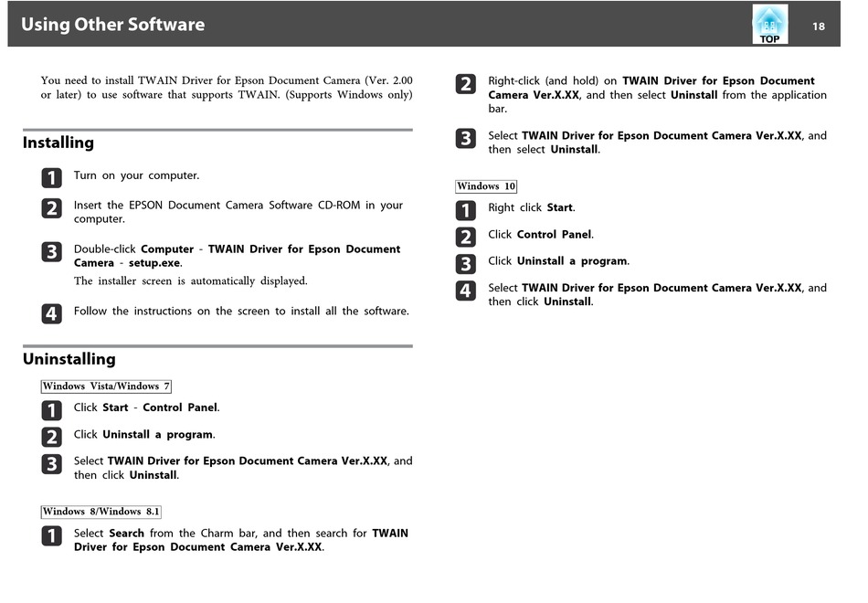Viewport: 868px width, 603px height.
Task: Click the step "Insert the EPSON Document Camera Software CD-ROM"
Action: (x=238, y=212)
